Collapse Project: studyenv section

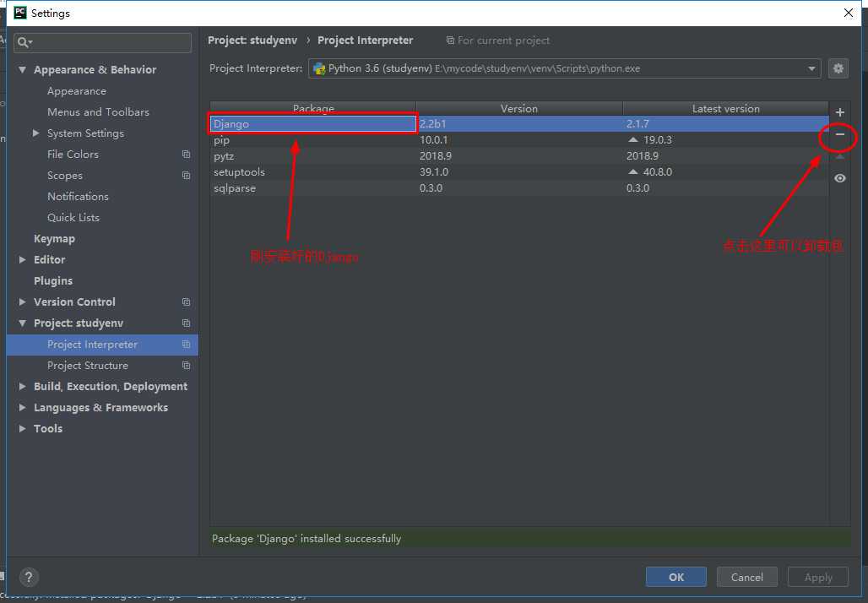point(22,323)
